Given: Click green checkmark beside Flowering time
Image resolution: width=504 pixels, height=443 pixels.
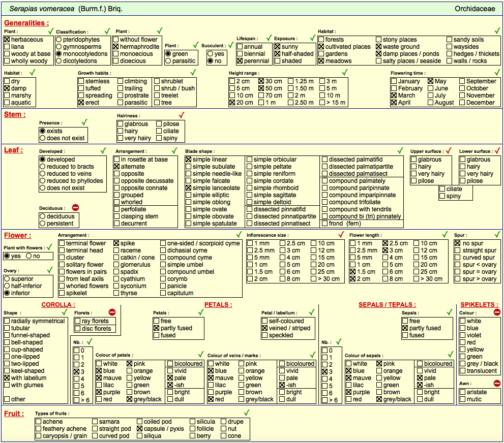Looking at the screenshot, I should pyautogui.click(x=497, y=72).
